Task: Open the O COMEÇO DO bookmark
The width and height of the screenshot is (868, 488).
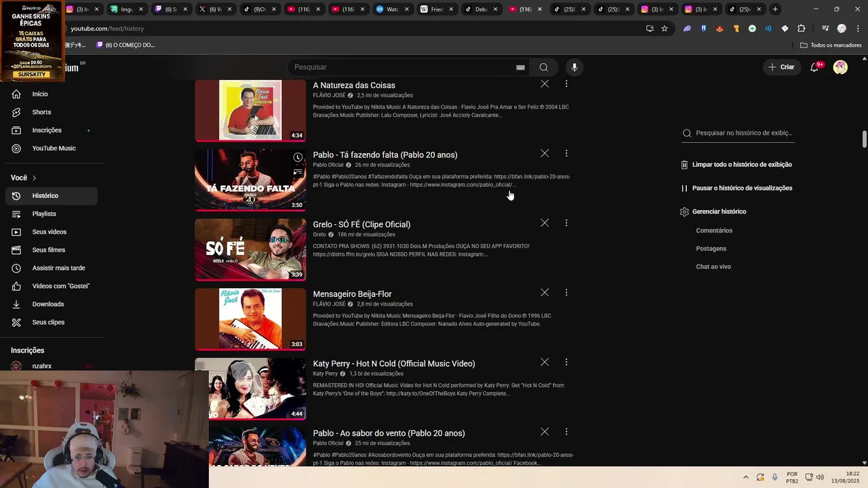Action: click(126, 45)
